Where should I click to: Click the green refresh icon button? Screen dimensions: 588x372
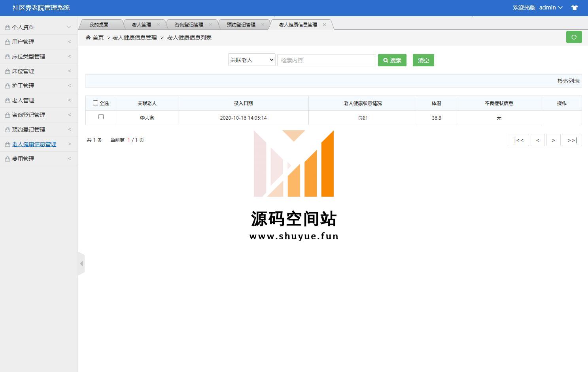coord(574,37)
